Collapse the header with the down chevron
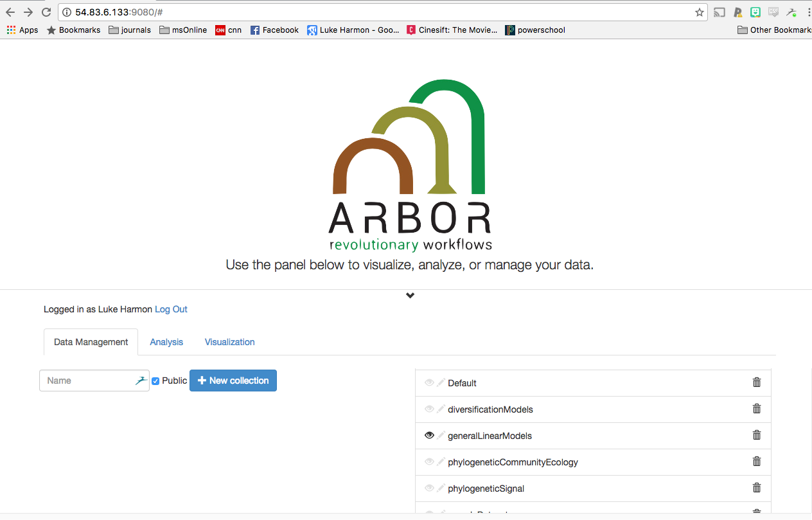 (x=410, y=296)
